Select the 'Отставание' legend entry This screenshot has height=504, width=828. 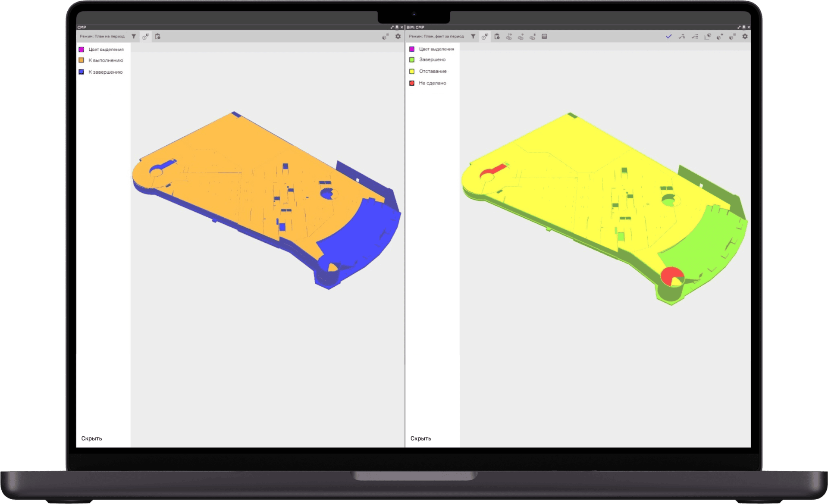433,72
